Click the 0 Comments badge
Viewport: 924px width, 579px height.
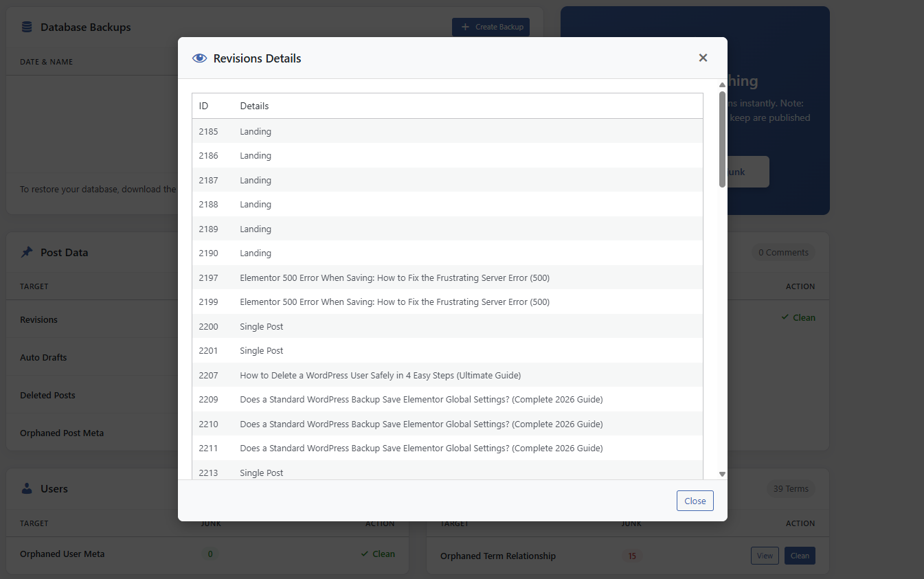(782, 252)
